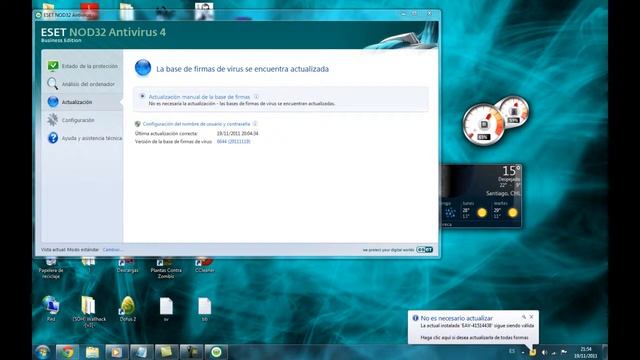Open the volume control in tray
The image size is (640, 360).
tap(544, 352)
